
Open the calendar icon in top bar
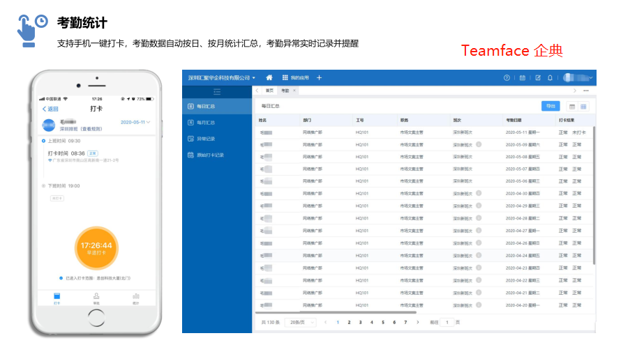(x=523, y=77)
